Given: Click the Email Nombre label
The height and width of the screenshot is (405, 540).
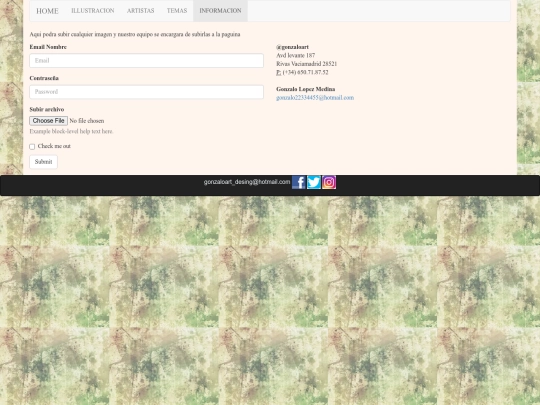Looking at the screenshot, I should pos(48,47).
